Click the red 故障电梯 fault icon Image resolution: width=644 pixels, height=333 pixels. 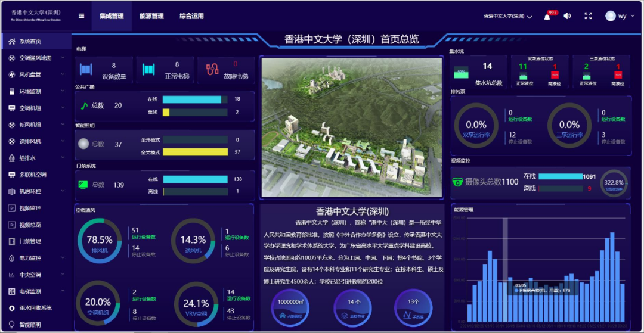(x=212, y=69)
